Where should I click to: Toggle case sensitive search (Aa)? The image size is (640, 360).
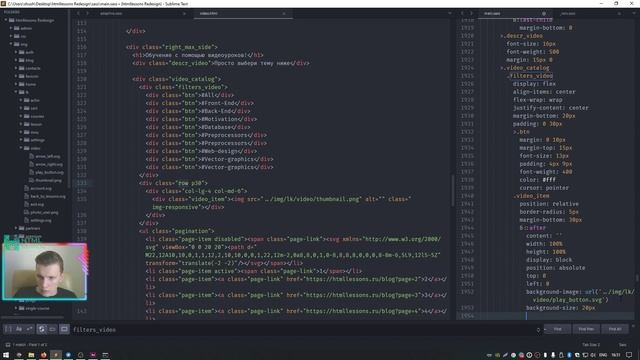19,329
